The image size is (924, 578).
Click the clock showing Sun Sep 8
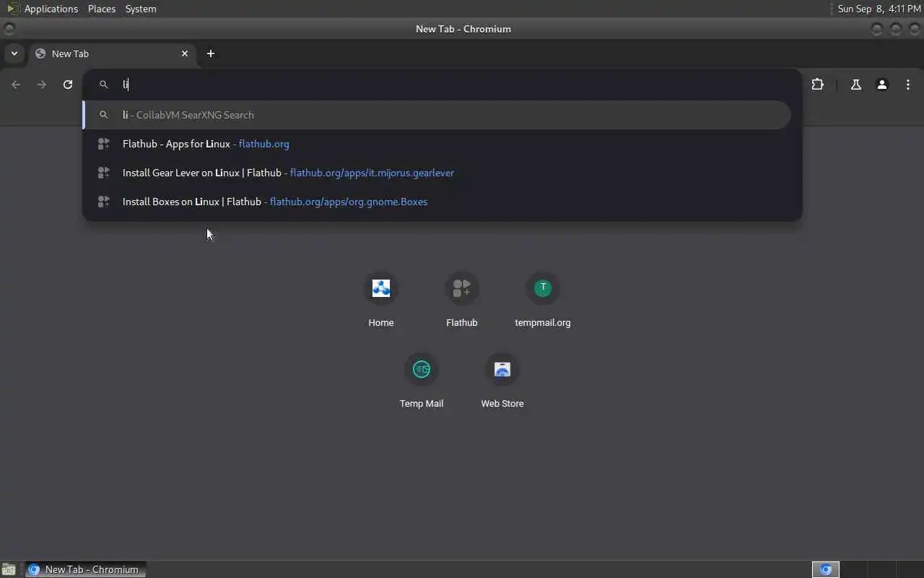(x=879, y=9)
